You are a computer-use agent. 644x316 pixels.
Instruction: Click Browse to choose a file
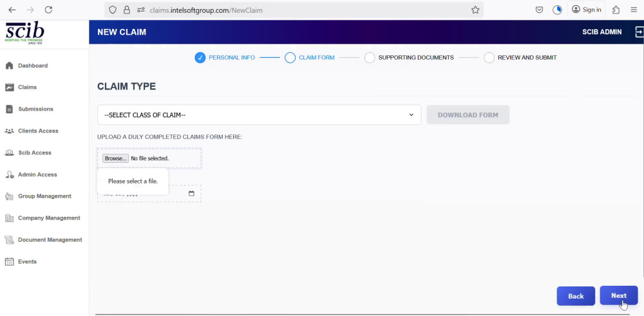coord(115,158)
